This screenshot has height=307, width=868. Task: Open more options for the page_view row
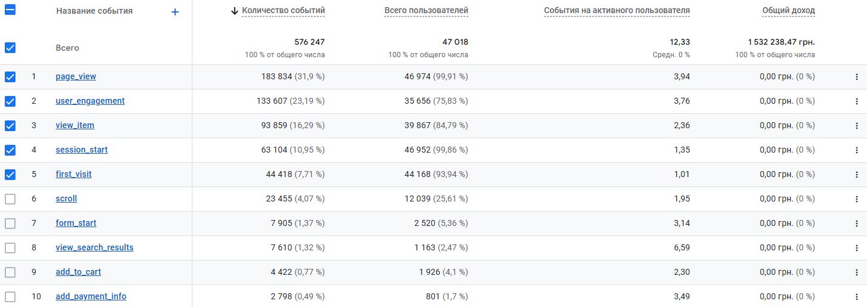click(857, 77)
